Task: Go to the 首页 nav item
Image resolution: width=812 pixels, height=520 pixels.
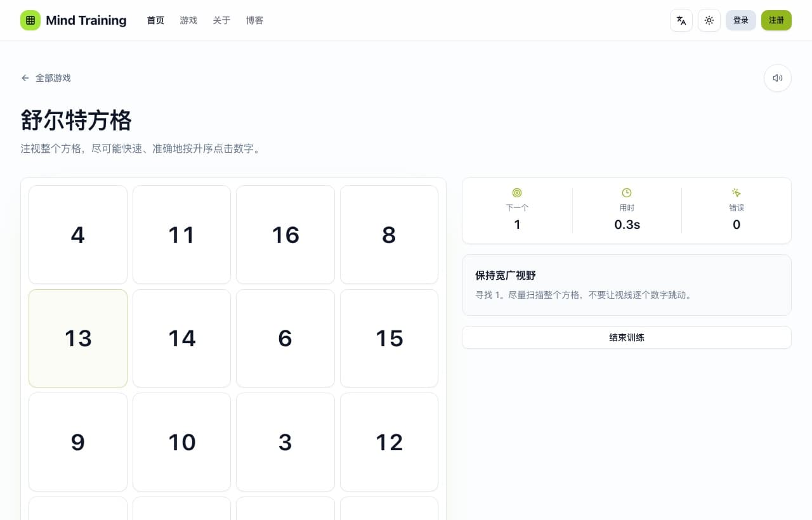Action: click(x=155, y=20)
